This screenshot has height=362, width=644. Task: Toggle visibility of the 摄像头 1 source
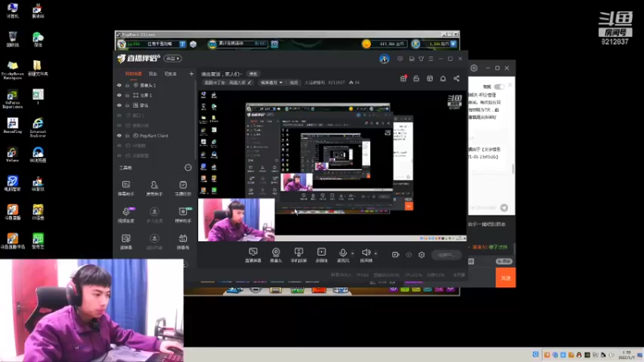point(119,85)
